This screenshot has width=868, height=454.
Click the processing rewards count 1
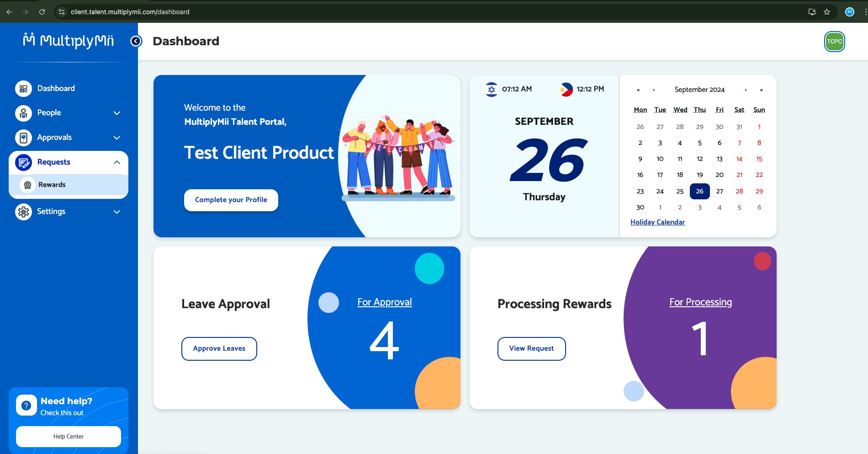(x=700, y=339)
